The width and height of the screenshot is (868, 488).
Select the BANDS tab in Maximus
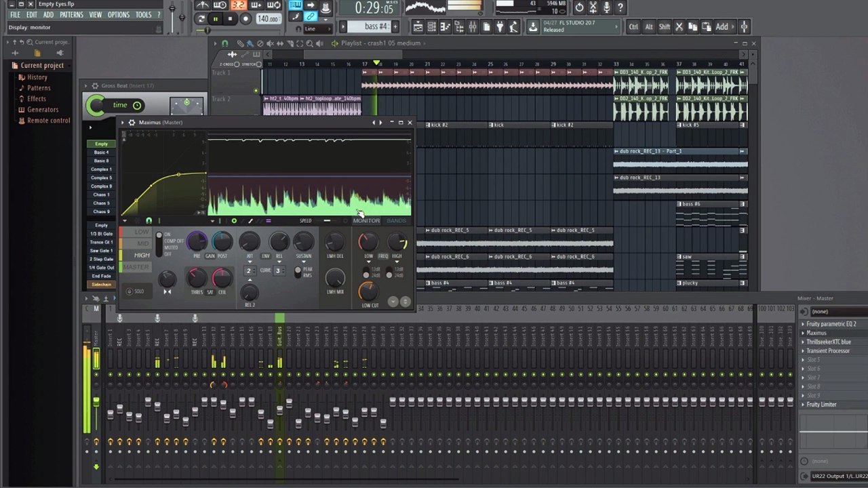[x=396, y=221]
